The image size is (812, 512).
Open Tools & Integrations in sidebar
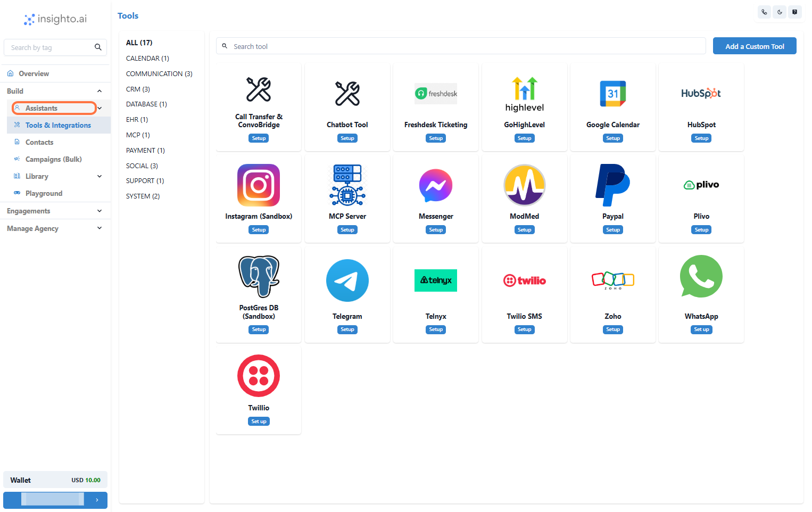coord(59,125)
